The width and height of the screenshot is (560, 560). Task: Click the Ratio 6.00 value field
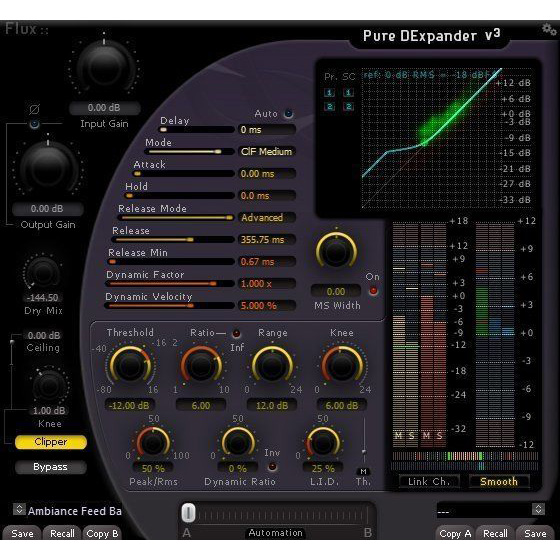pyautogui.click(x=201, y=406)
